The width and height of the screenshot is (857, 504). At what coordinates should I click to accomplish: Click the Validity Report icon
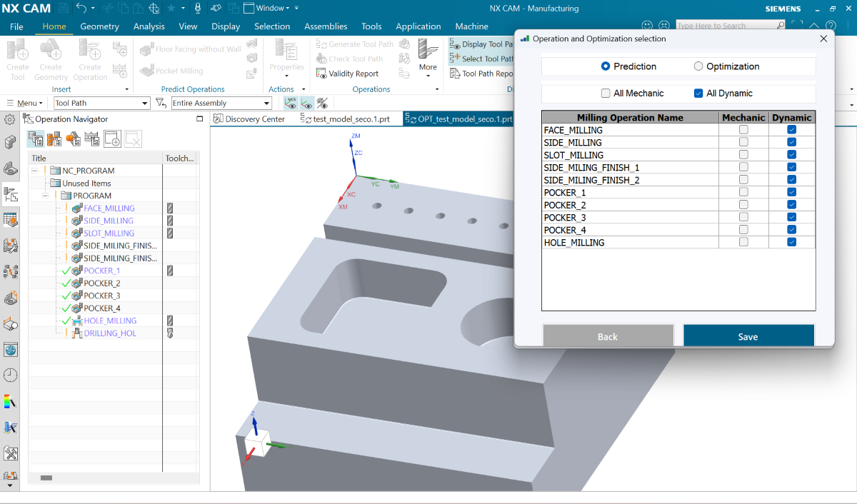[321, 74]
